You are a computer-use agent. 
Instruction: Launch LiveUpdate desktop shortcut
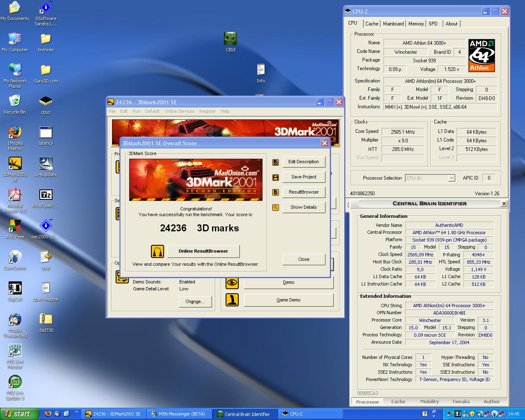pyautogui.click(x=46, y=167)
